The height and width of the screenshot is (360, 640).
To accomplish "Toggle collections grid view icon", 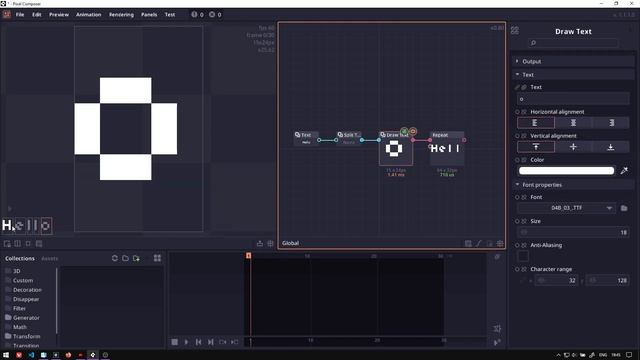I will (157, 258).
